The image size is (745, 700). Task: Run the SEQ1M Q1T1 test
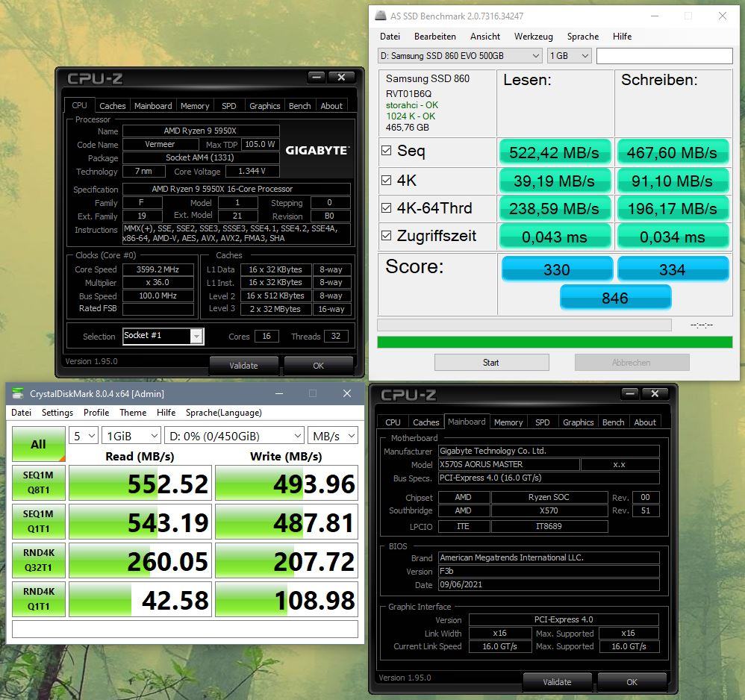[39, 522]
